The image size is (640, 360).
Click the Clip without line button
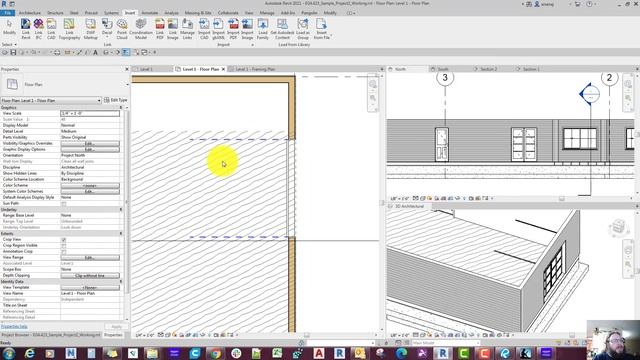[x=90, y=276]
